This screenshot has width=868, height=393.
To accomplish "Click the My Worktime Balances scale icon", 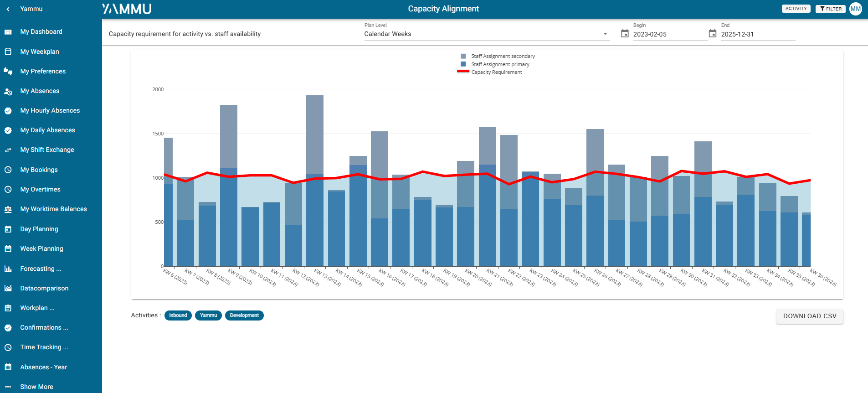I will (x=8, y=209).
